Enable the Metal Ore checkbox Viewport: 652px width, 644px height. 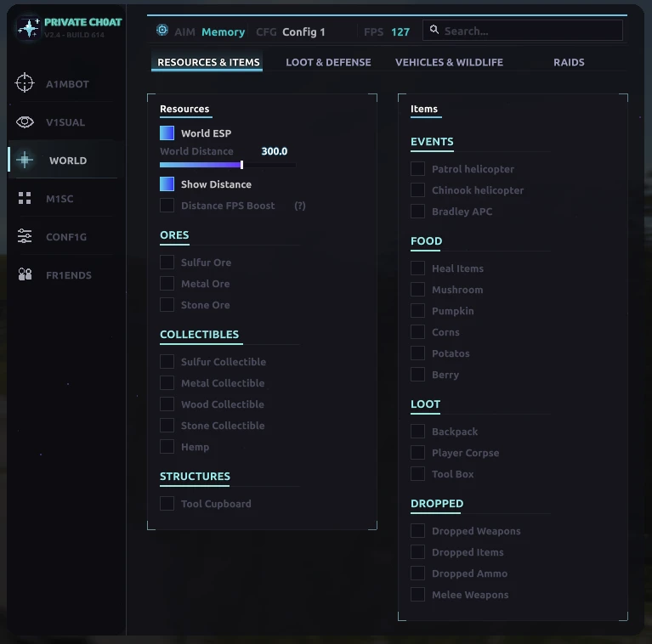[167, 284]
